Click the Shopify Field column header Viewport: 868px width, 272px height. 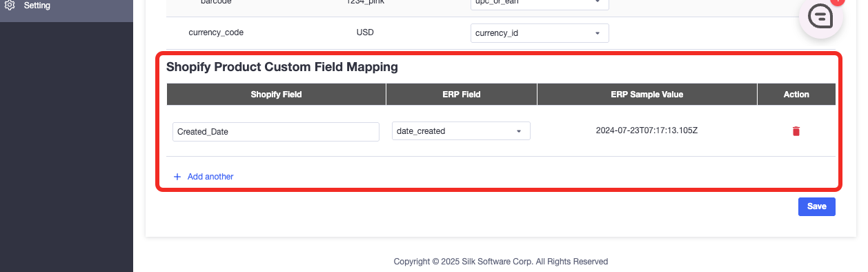pyautogui.click(x=276, y=95)
